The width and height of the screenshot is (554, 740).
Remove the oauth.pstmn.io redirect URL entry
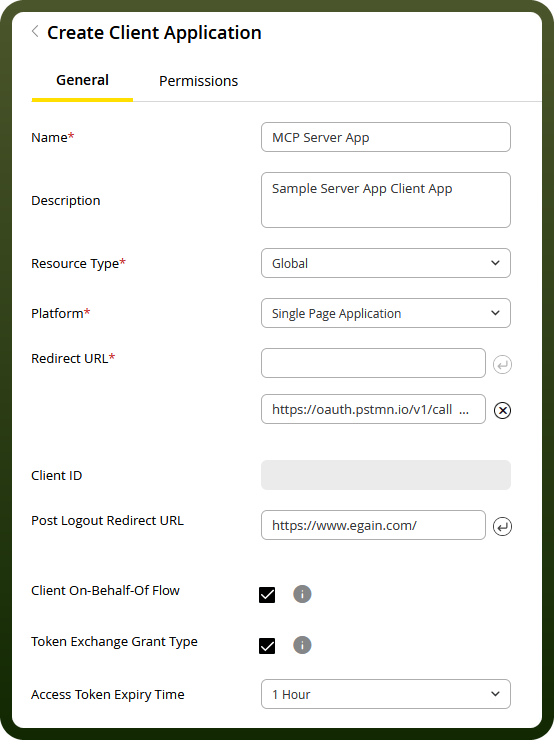[502, 410]
